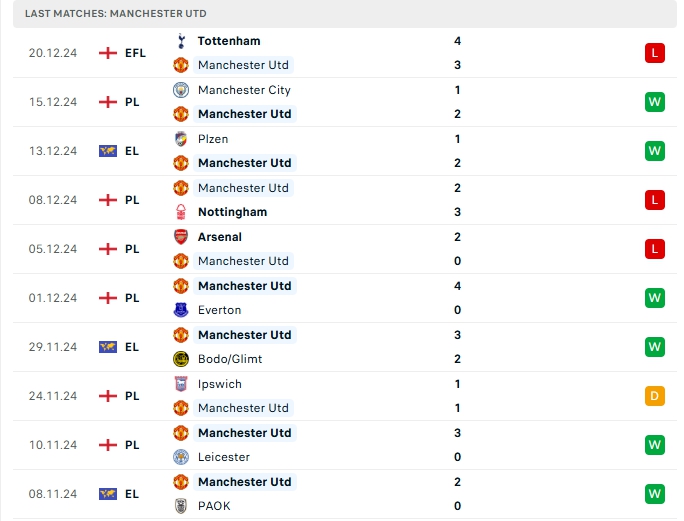Click the England flag beside PL on 05.12.24

click(x=108, y=249)
